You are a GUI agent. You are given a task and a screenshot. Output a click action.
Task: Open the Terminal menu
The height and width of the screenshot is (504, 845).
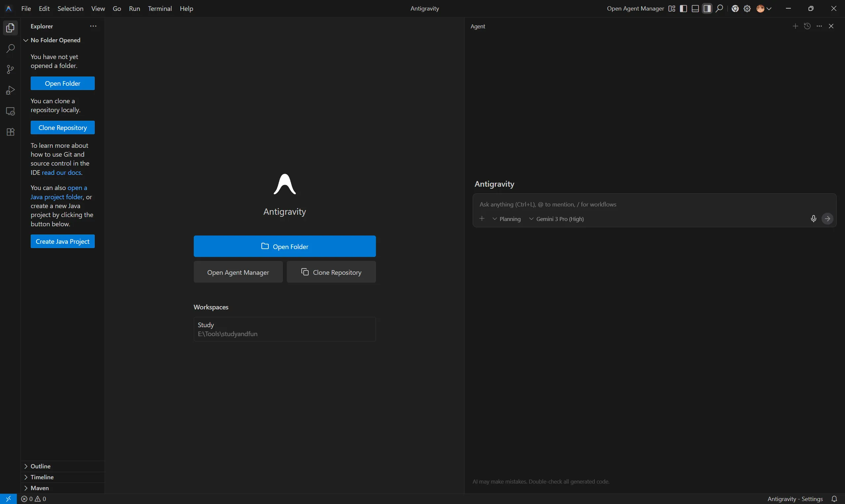[x=160, y=9]
